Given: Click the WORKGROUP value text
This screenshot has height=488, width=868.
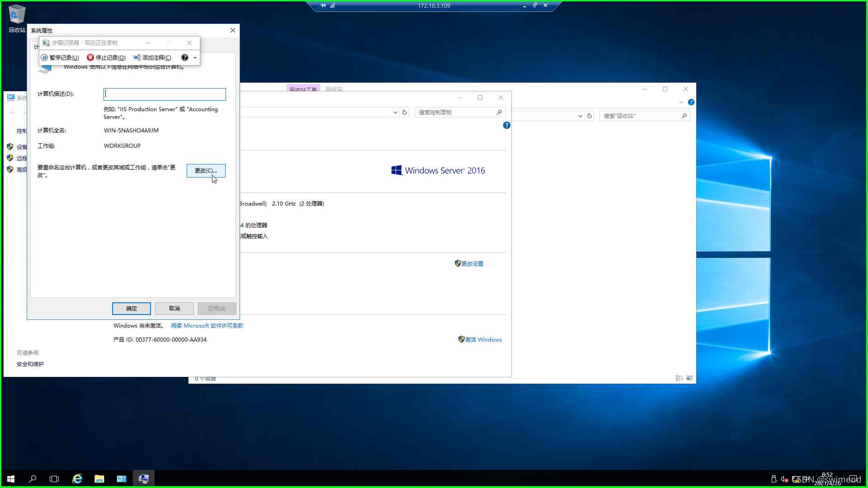Looking at the screenshot, I should click(122, 146).
